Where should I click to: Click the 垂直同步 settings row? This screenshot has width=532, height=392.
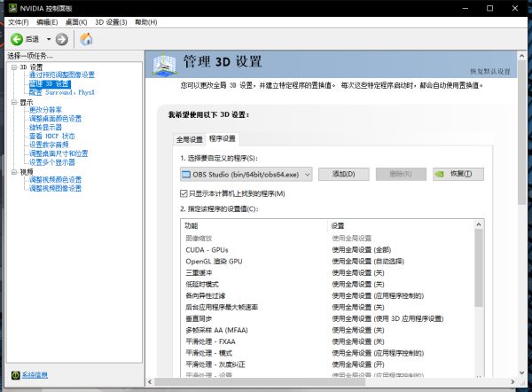tap(327, 319)
